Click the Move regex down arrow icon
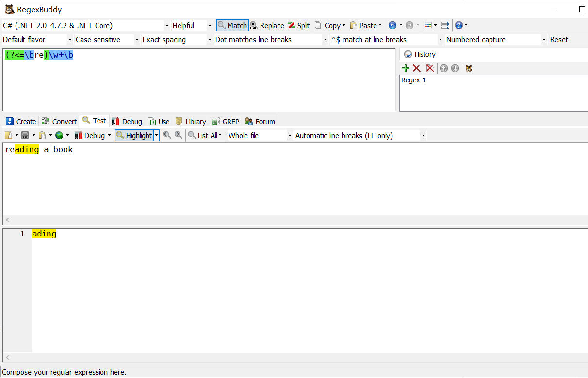 click(x=455, y=68)
